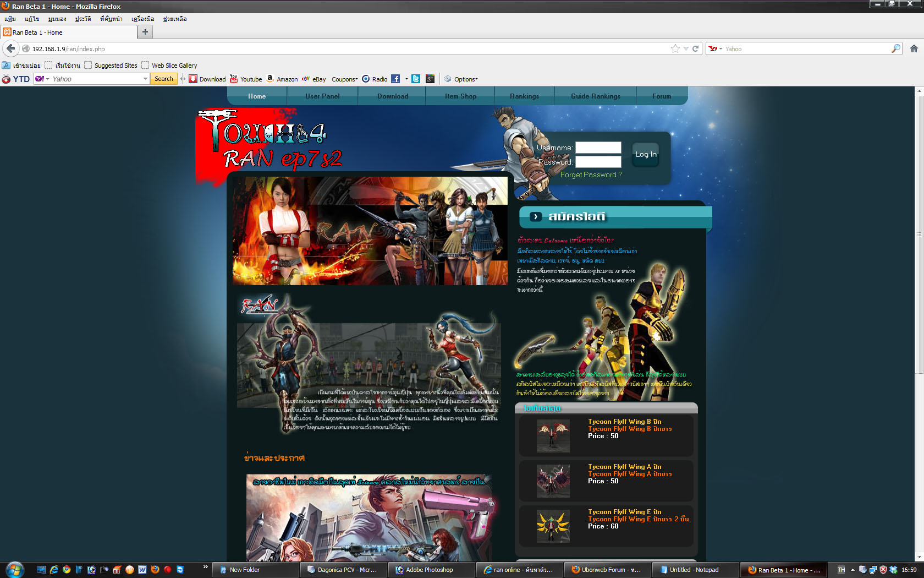Open Youtube from the toolbar
This screenshot has width=924, height=578.
click(246, 79)
